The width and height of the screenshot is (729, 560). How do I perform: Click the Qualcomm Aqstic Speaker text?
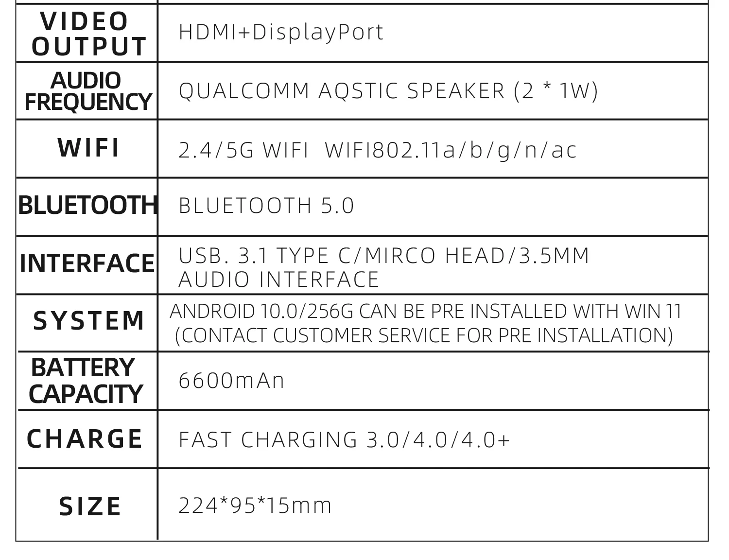[388, 91]
